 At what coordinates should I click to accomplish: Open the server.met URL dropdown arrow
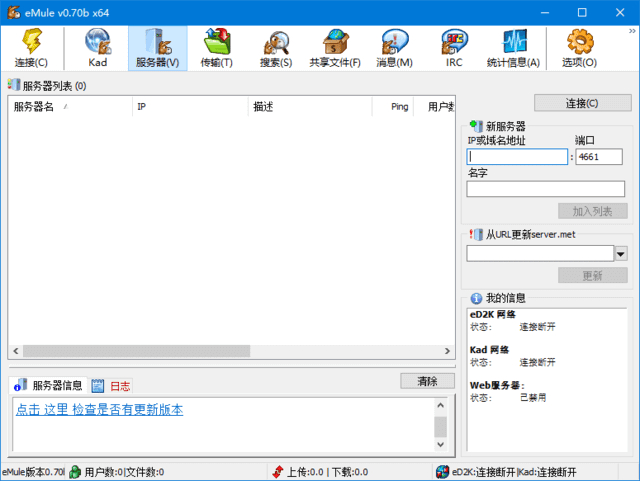coord(621,254)
